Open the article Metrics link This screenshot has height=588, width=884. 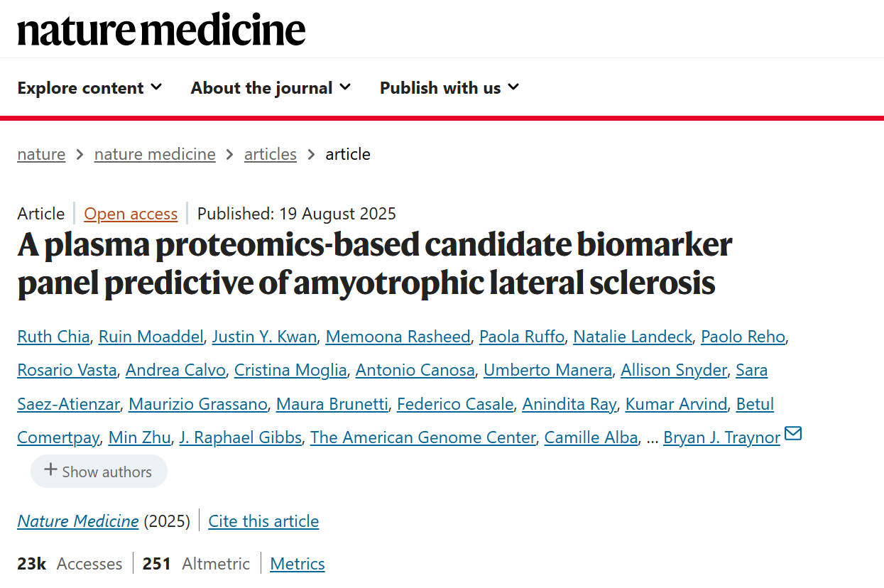pos(298,564)
